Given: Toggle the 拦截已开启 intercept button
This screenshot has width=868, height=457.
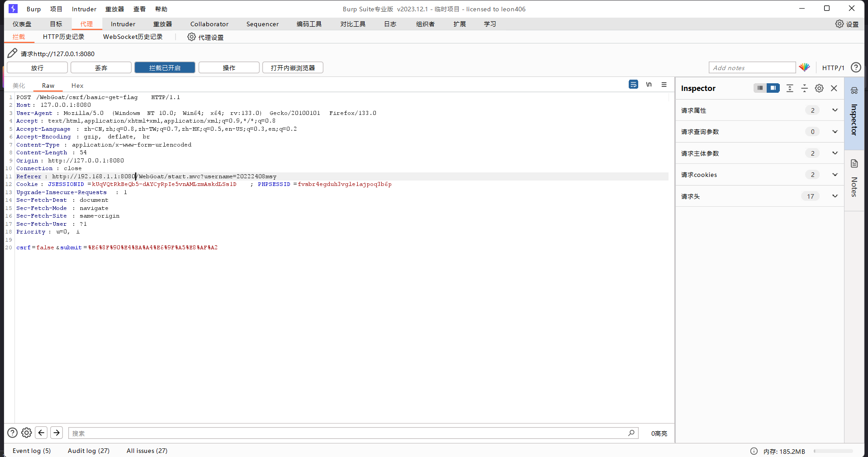Looking at the screenshot, I should [x=165, y=67].
